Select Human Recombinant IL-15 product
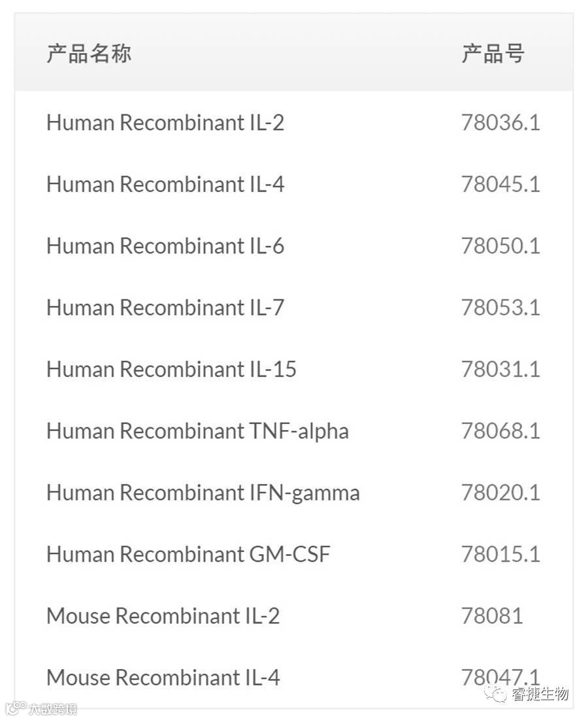Screen dimensions: 588x720 pyautogui.click(x=171, y=369)
